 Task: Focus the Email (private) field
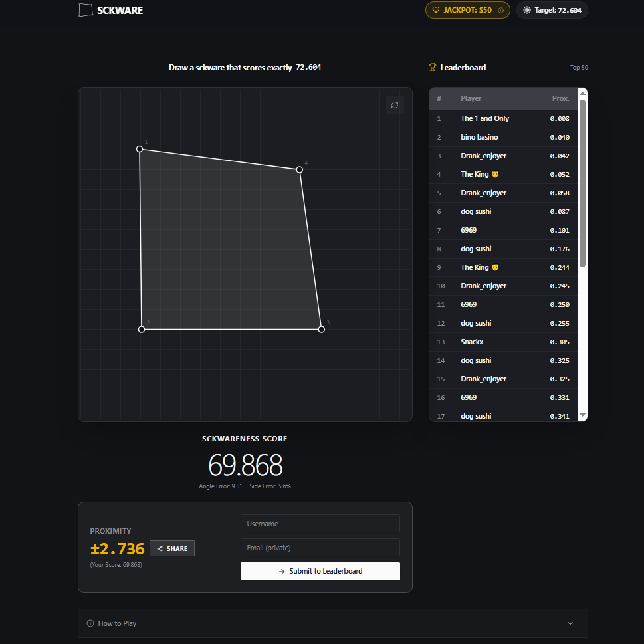coord(320,548)
